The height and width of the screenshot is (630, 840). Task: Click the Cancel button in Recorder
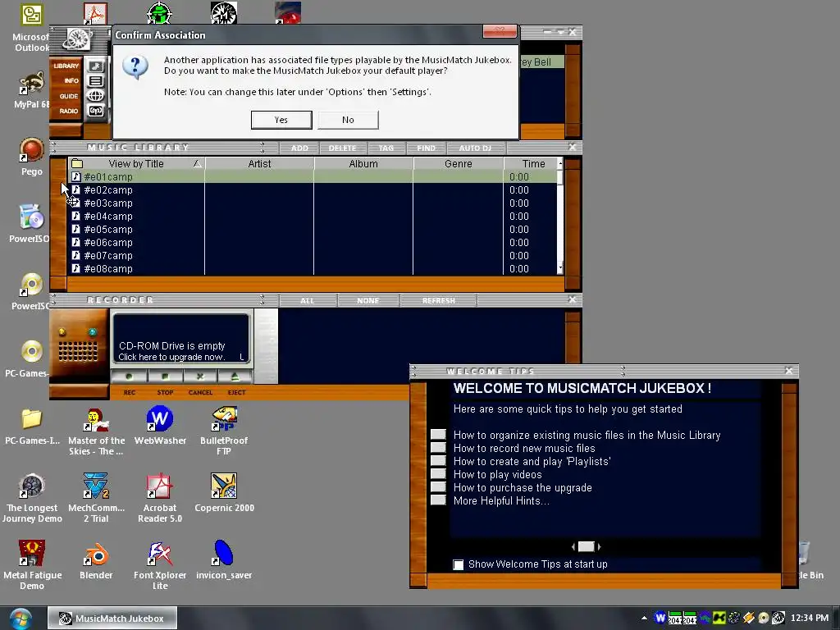point(200,377)
